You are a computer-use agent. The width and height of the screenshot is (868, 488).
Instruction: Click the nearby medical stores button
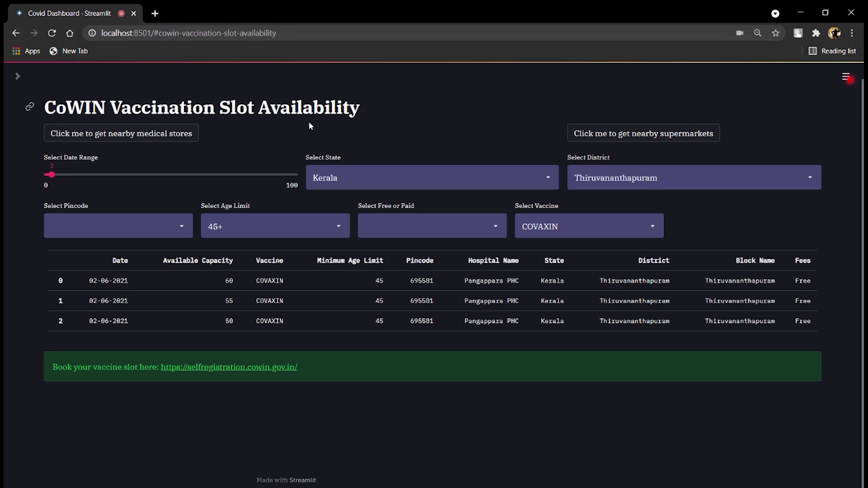pos(121,133)
